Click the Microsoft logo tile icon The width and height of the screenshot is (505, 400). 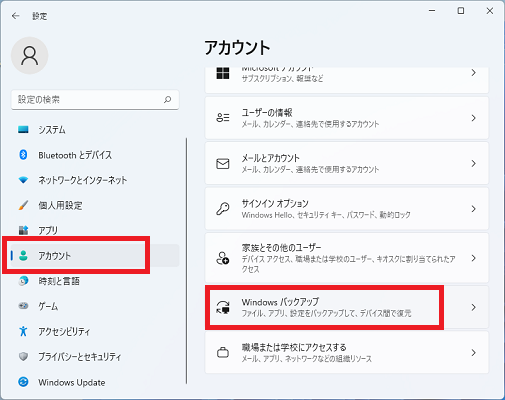(223, 73)
